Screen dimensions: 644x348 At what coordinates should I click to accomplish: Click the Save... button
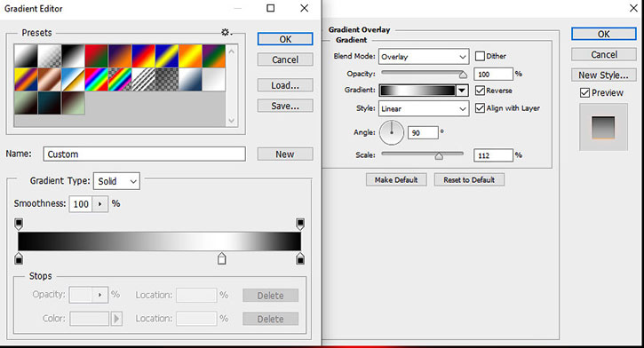tap(285, 106)
